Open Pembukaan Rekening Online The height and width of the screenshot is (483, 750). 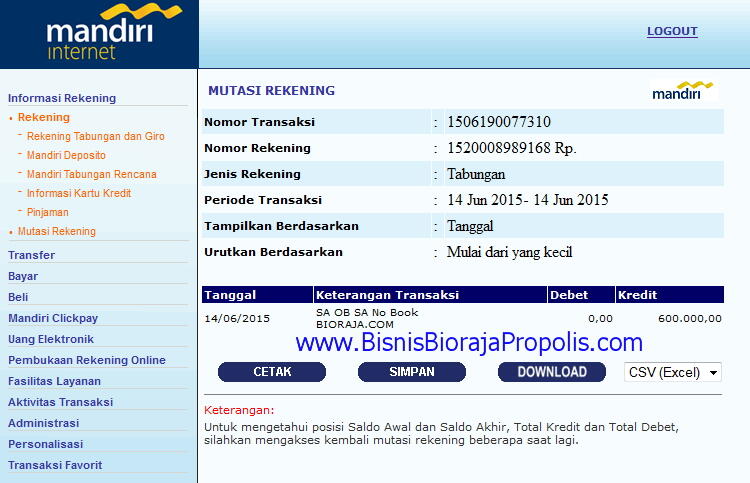pyautogui.click(x=87, y=360)
